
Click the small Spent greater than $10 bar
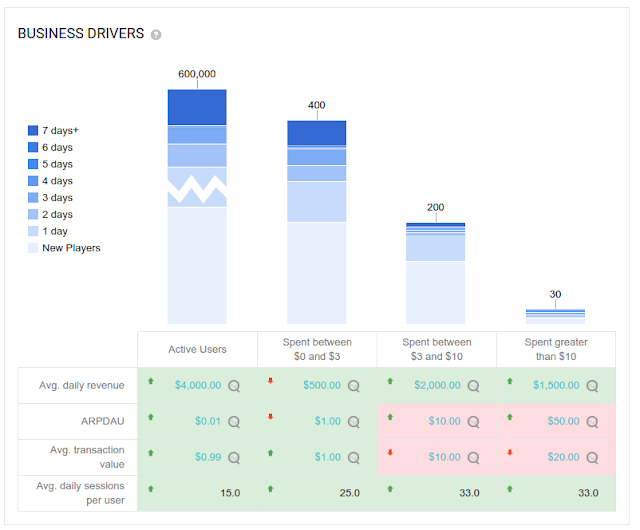pyautogui.click(x=555, y=316)
